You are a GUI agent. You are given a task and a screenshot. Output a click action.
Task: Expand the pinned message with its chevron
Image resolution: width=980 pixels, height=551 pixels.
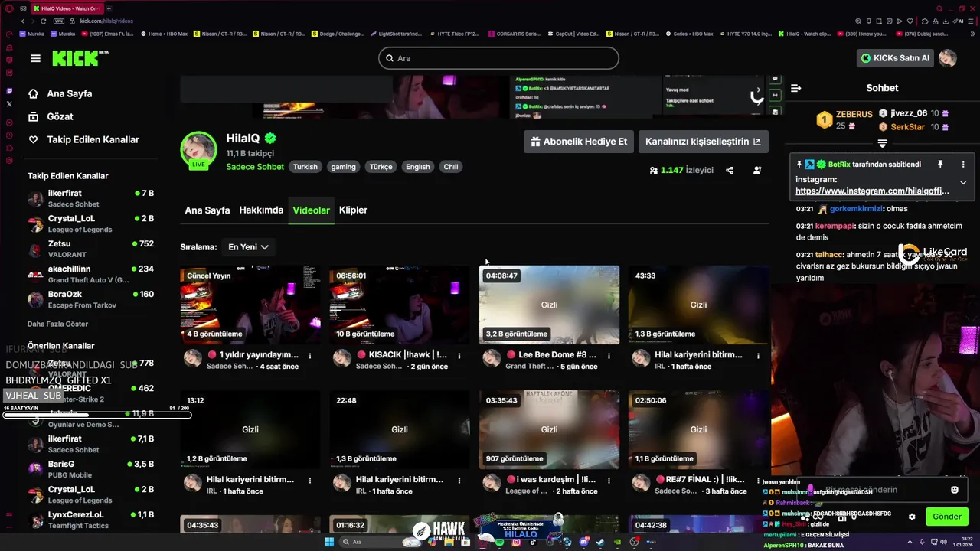[963, 183]
